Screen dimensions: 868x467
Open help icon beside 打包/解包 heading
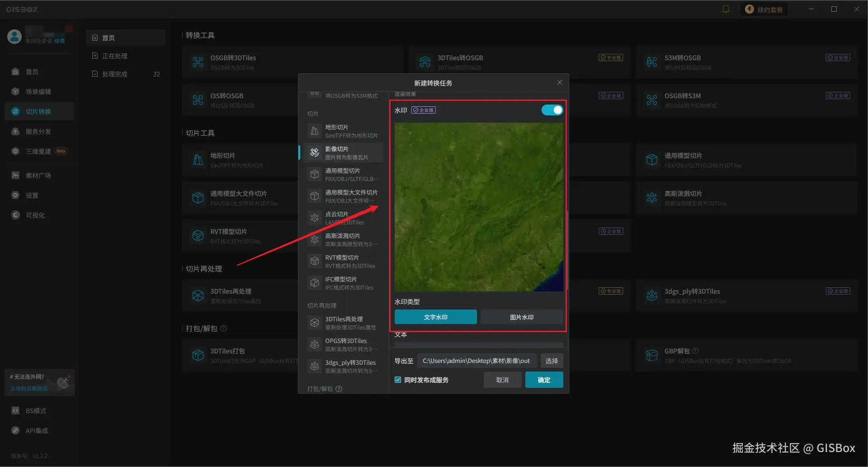[x=223, y=328]
